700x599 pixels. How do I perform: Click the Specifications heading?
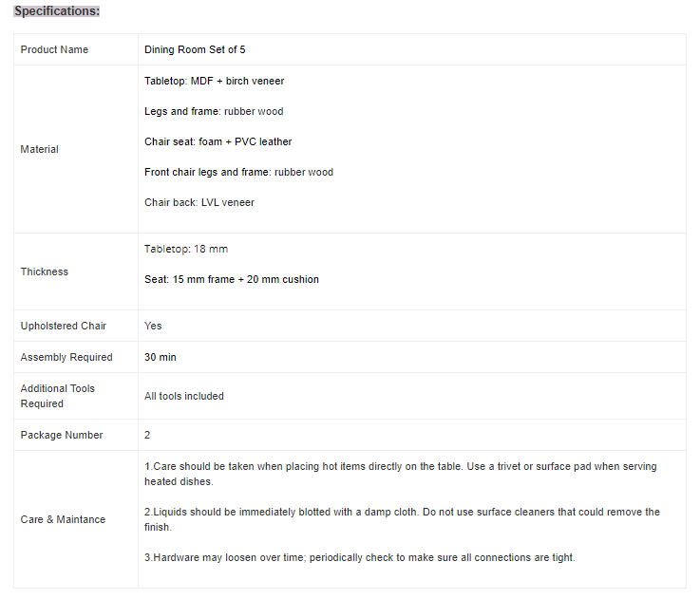pos(56,11)
